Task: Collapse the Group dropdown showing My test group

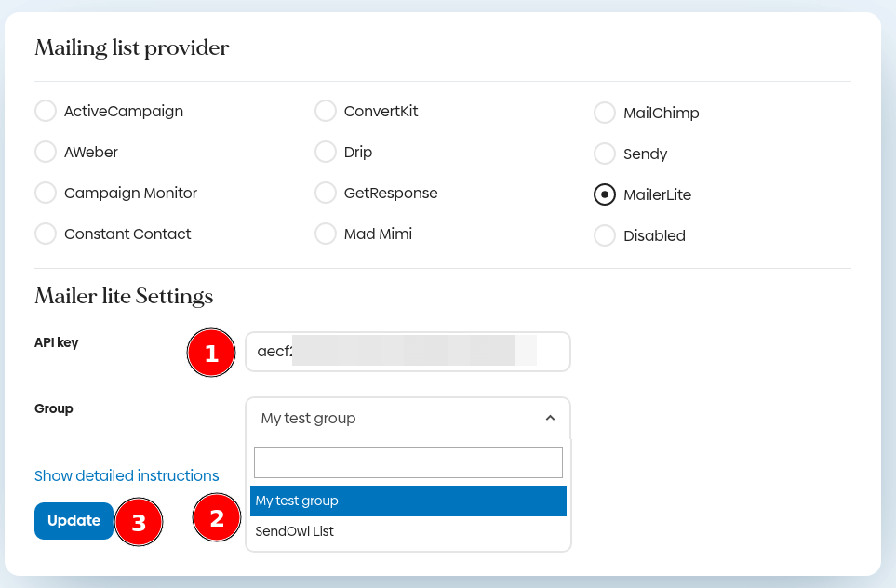Action: coord(408,419)
